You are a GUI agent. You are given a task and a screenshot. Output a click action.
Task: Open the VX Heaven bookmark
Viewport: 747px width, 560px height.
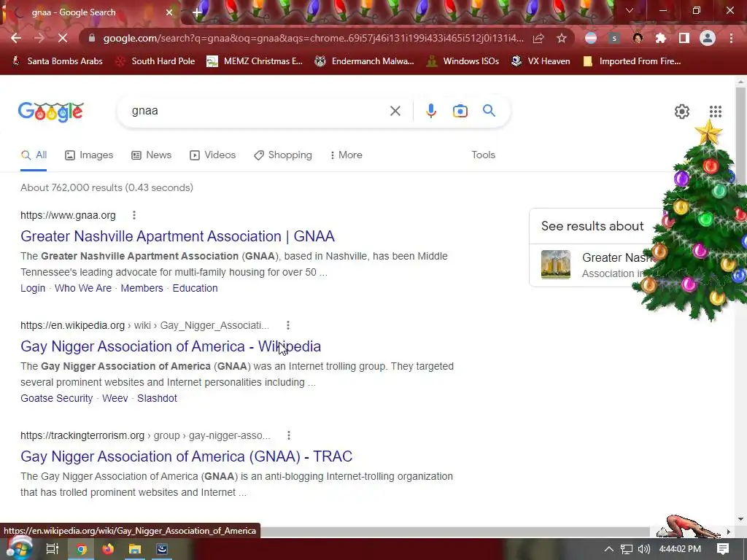541,61
